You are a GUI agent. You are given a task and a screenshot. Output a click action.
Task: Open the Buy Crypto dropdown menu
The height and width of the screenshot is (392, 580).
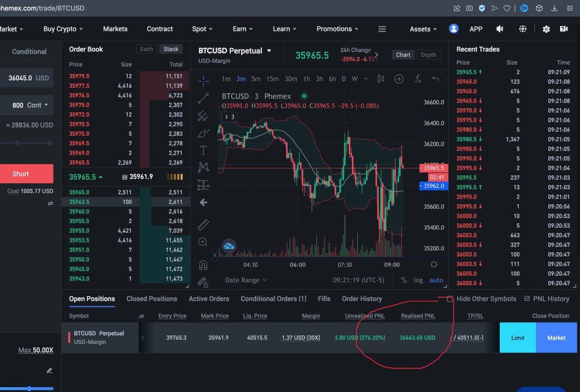63,29
